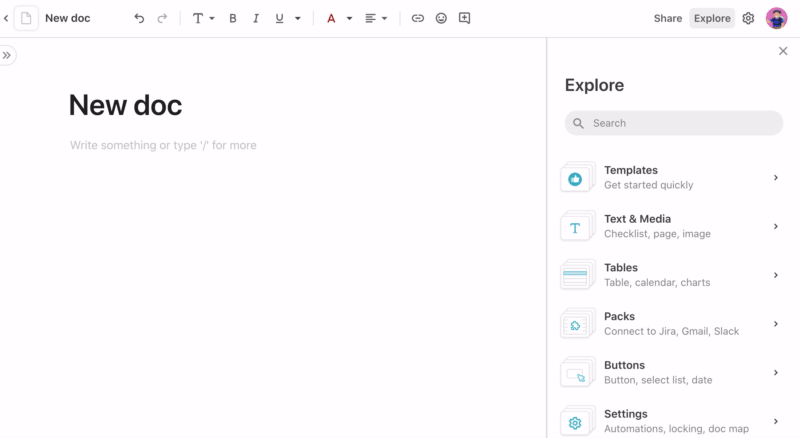Click 'Table, calendar, charts' subtitle

pos(657,282)
